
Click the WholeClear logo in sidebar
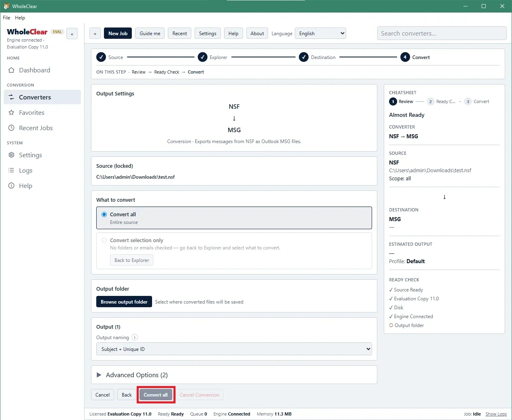click(x=27, y=32)
